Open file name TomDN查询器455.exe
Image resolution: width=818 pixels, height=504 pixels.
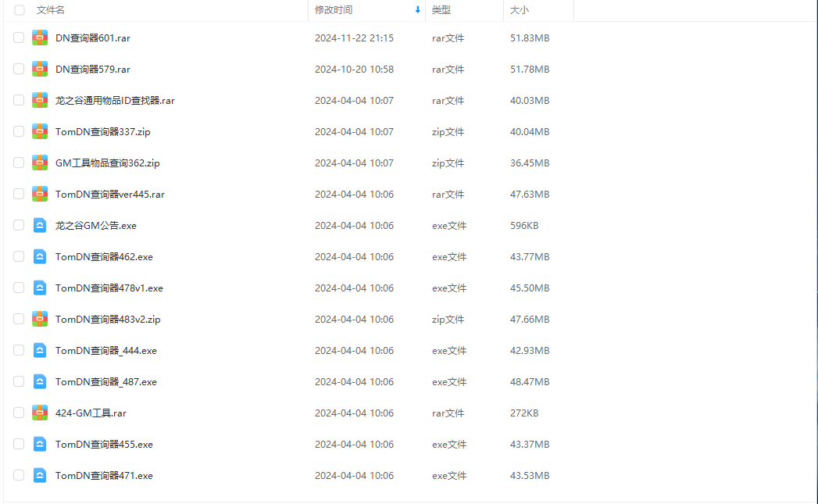pos(105,445)
